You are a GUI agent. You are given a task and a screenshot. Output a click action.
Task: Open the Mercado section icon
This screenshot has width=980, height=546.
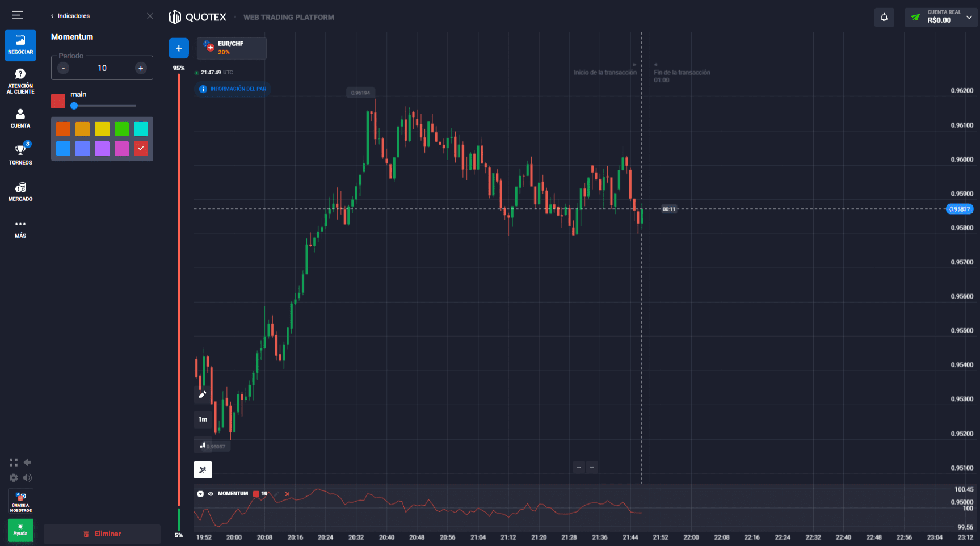(20, 191)
